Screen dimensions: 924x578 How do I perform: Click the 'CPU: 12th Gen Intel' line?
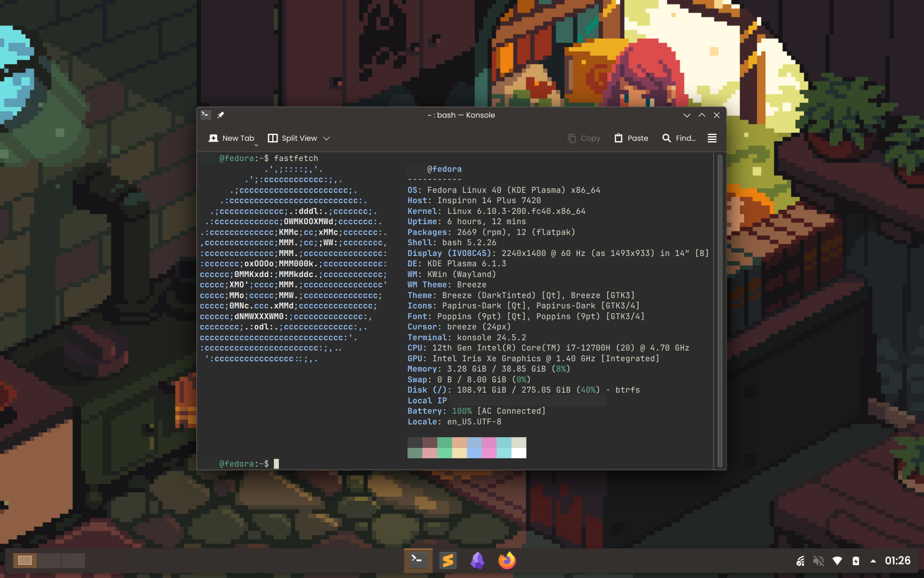548,347
